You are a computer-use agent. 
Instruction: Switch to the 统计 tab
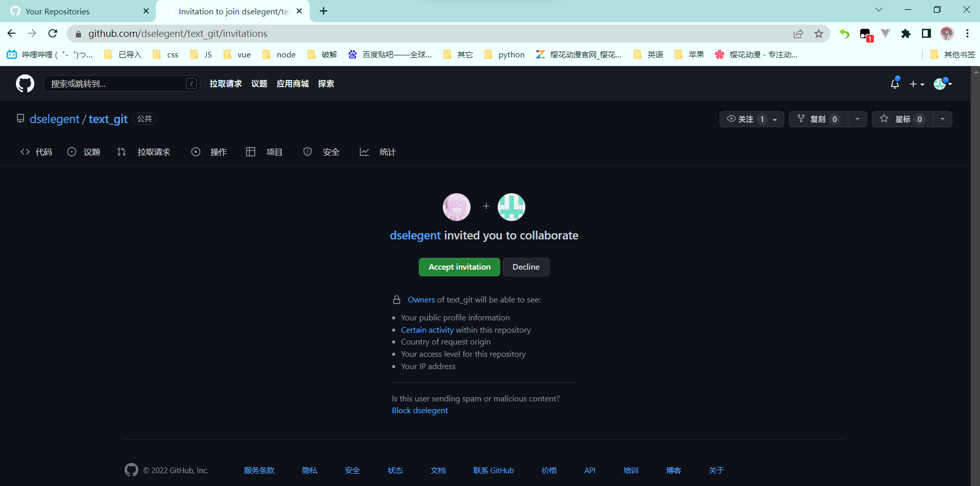pyautogui.click(x=378, y=152)
